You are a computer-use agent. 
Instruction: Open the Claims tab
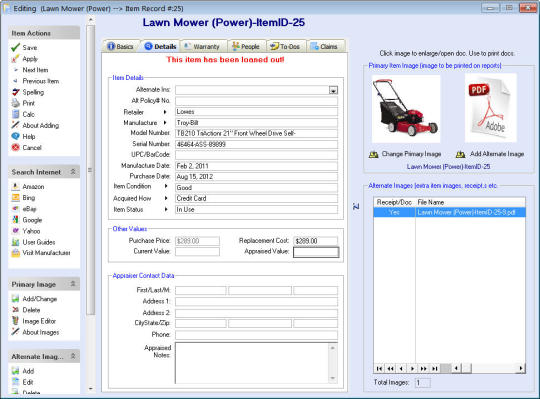(324, 46)
